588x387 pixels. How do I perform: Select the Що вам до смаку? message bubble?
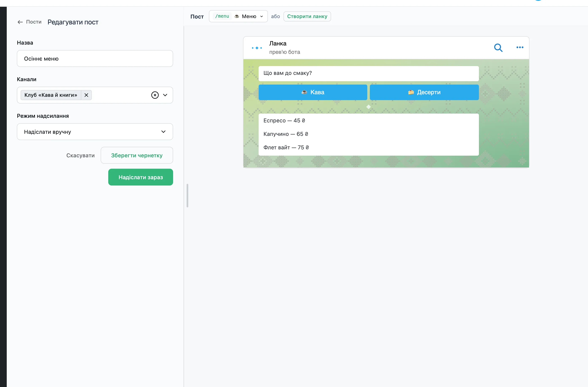(369, 73)
